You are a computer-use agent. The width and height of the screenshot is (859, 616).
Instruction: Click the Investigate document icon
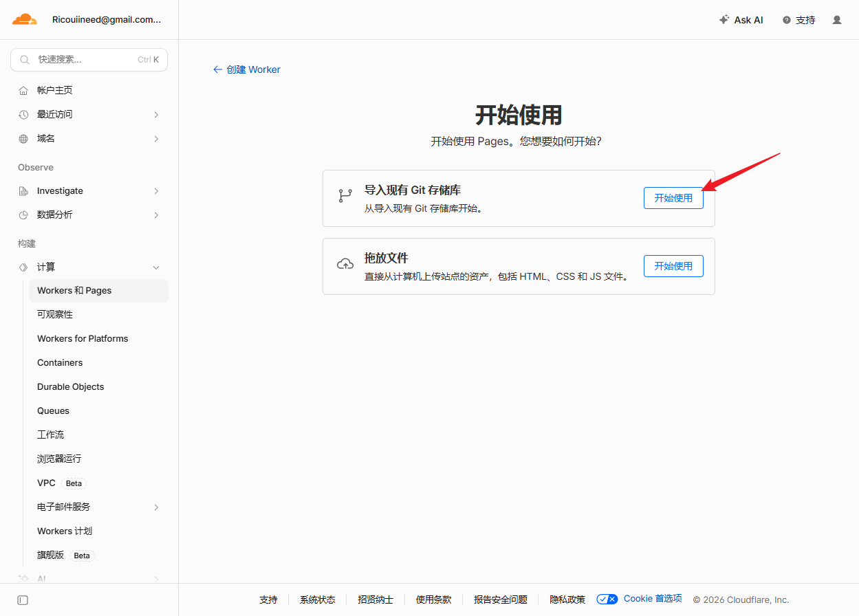[23, 190]
